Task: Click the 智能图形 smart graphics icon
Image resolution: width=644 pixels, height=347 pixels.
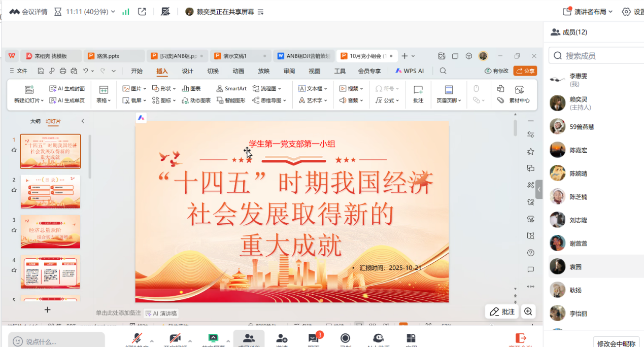Action: coord(230,100)
